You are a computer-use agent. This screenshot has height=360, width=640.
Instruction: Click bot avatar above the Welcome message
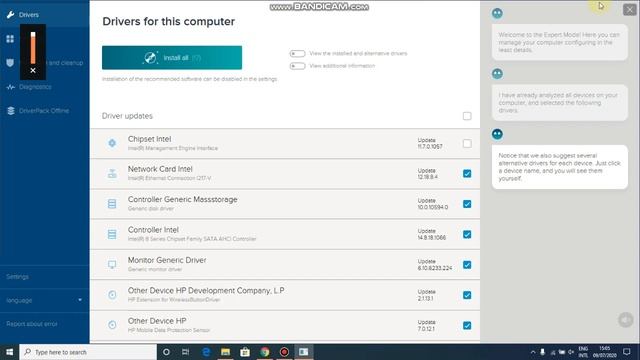[497, 13]
